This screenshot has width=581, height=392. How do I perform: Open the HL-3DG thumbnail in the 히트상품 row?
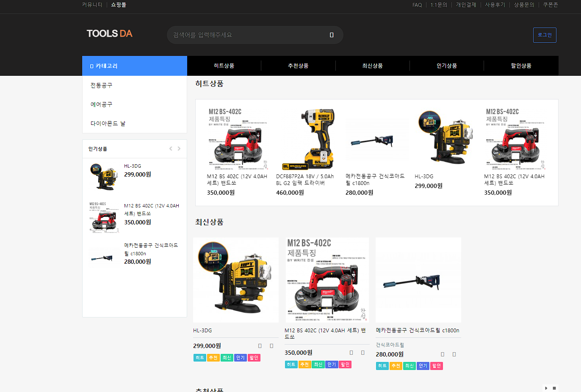pos(446,139)
